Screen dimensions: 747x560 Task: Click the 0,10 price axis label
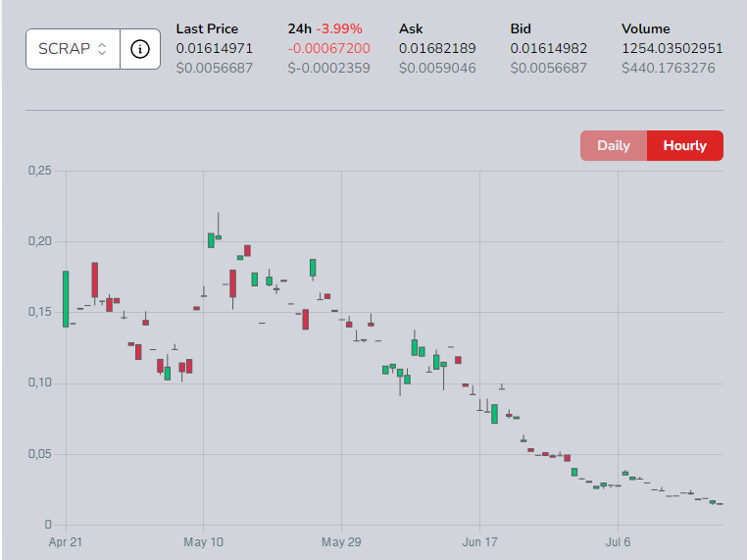(40, 382)
